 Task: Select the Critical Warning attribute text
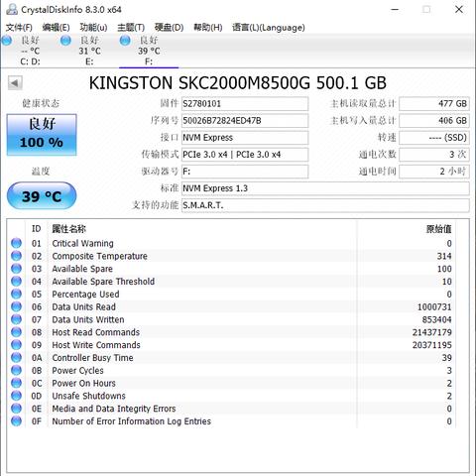coord(82,243)
